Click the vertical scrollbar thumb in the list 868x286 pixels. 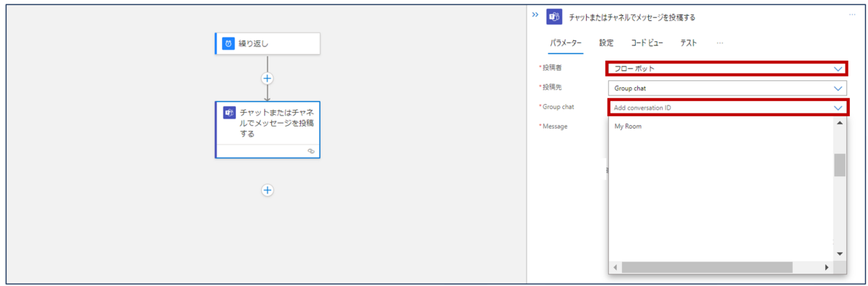(840, 165)
